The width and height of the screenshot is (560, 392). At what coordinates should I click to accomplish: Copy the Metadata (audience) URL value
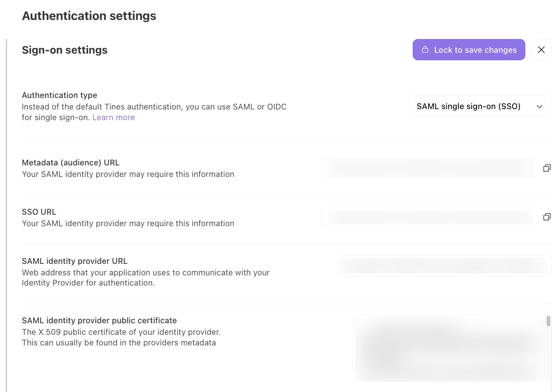point(547,168)
